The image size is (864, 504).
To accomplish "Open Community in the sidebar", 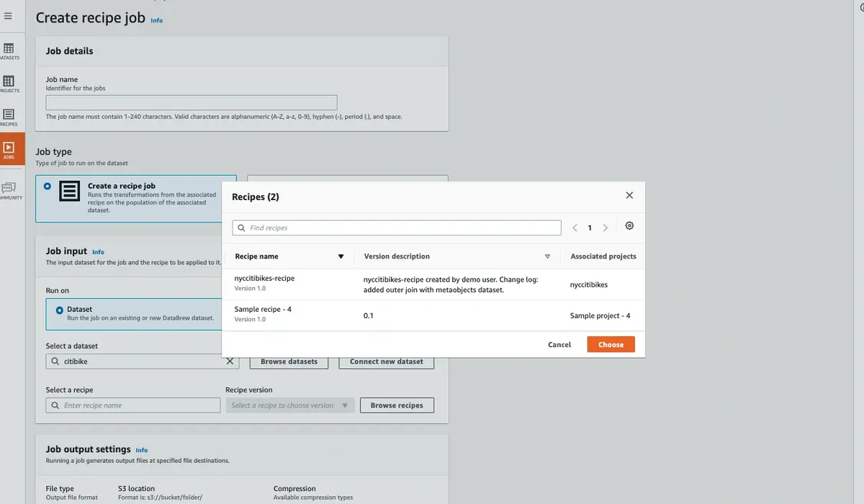I will [9, 191].
